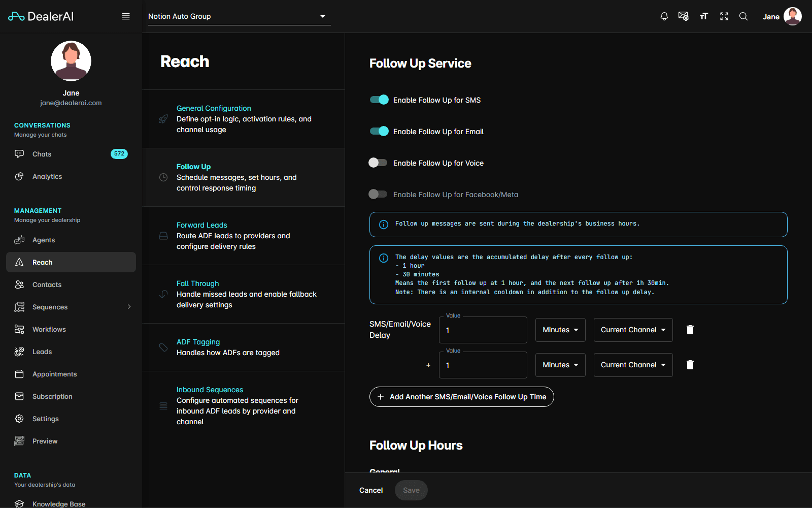The height and width of the screenshot is (508, 812).
Task: Open Inbound Sequences section
Action: [x=244, y=405]
